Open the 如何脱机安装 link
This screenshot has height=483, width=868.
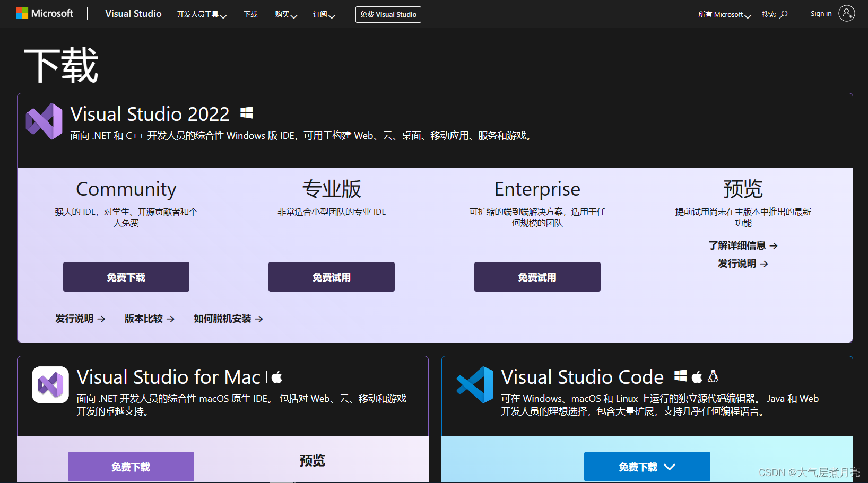(228, 319)
